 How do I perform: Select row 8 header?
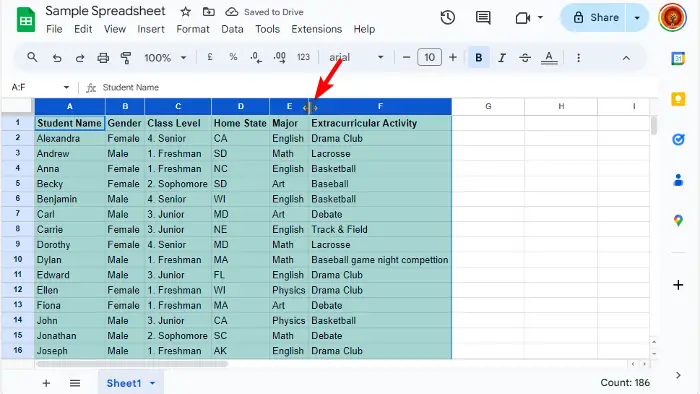pyautogui.click(x=18, y=229)
